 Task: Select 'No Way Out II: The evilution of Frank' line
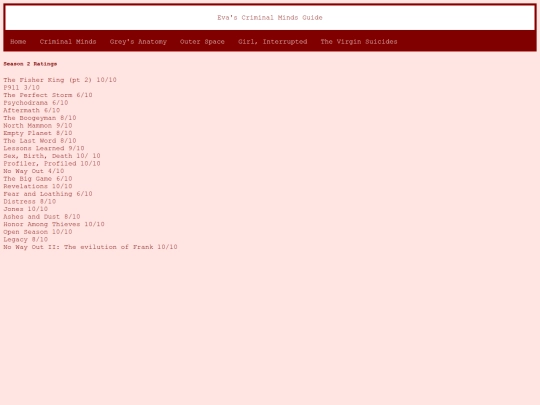pos(91,247)
